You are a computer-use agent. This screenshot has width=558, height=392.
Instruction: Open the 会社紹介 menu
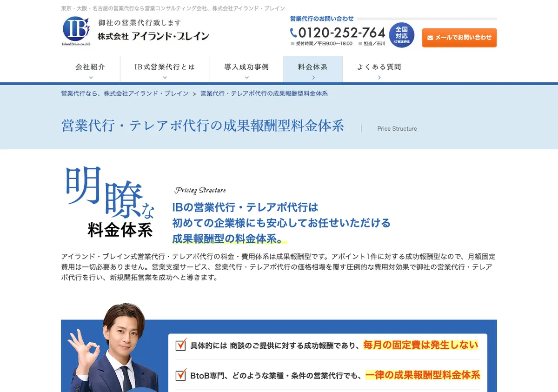[91, 69]
